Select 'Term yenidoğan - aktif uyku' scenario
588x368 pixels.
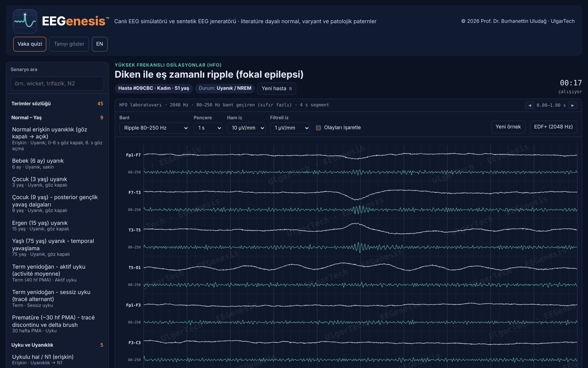pyautogui.click(x=57, y=273)
